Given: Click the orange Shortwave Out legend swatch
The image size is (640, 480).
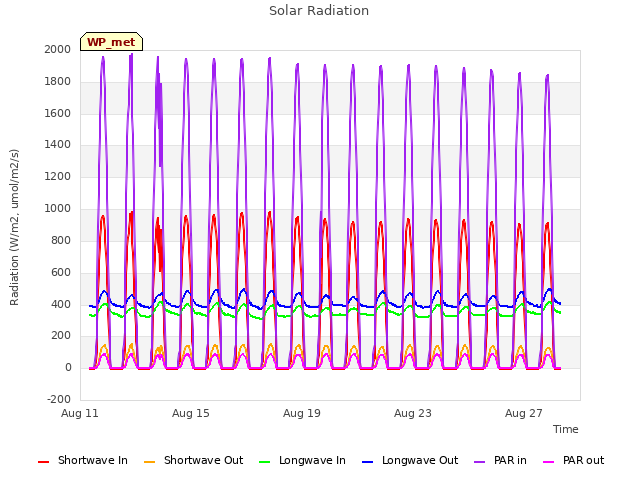Looking at the screenshot, I should [149, 462].
